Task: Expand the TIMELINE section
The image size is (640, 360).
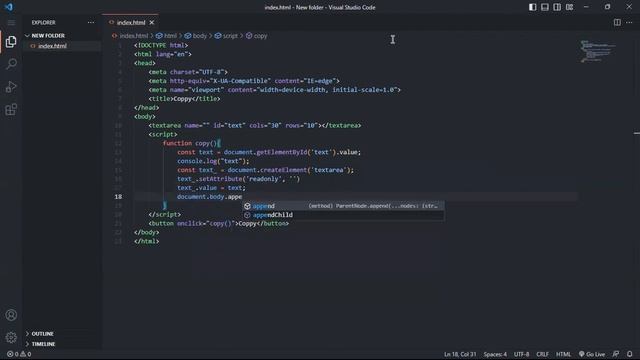Action: [x=62, y=344]
